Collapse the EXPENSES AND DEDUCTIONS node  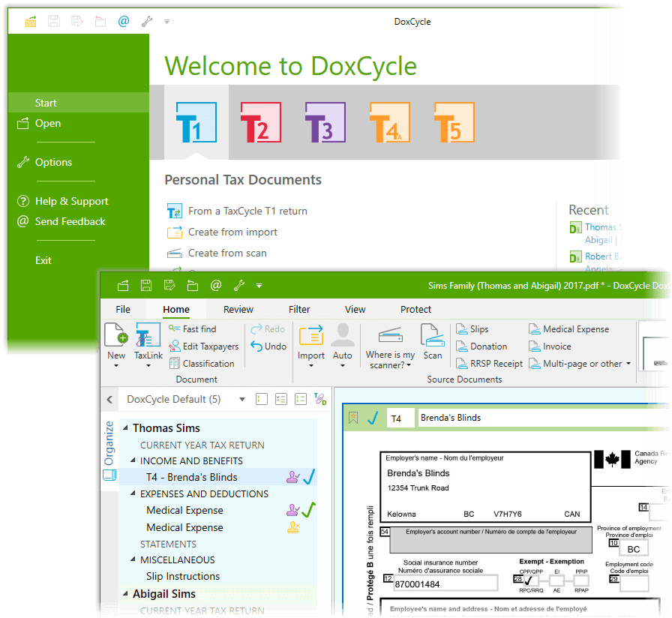[x=133, y=493]
